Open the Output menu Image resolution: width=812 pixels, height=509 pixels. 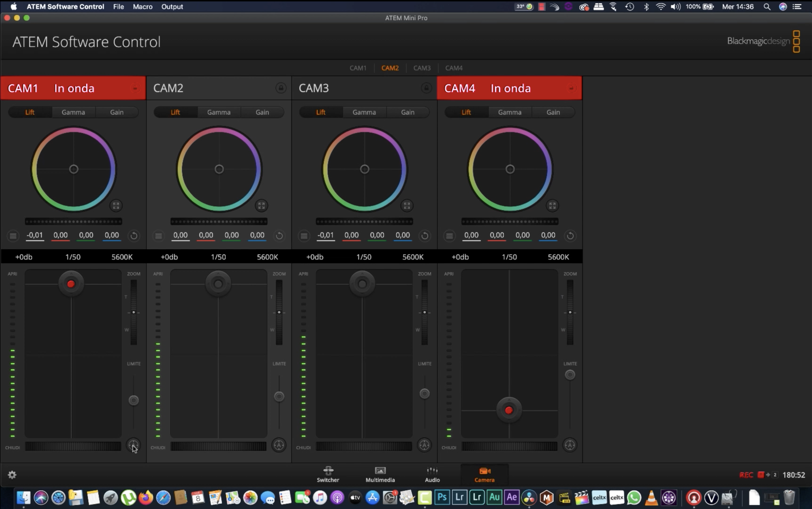point(172,6)
